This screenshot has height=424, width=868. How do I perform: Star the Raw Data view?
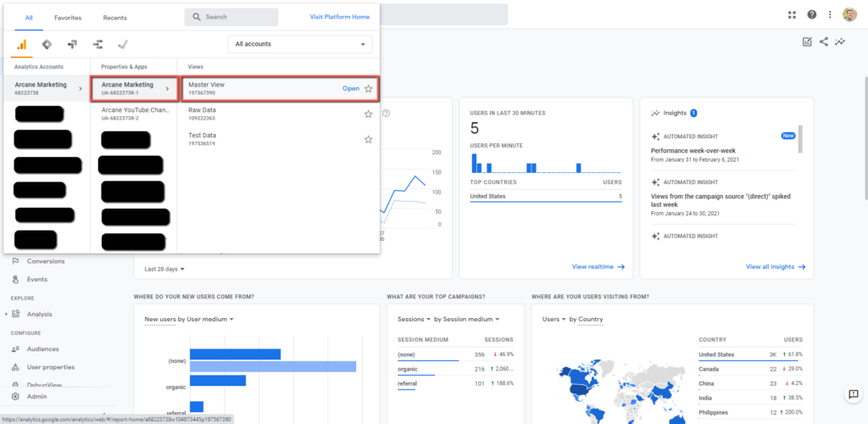[x=368, y=114]
